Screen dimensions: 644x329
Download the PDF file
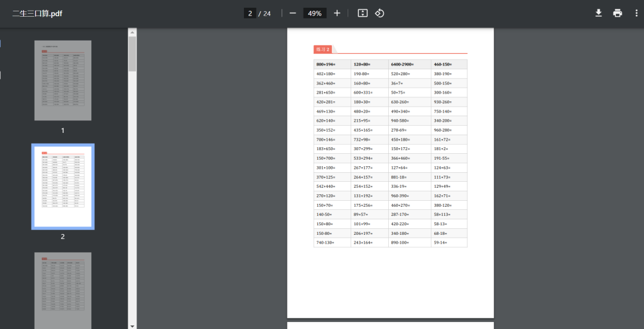coord(599,13)
